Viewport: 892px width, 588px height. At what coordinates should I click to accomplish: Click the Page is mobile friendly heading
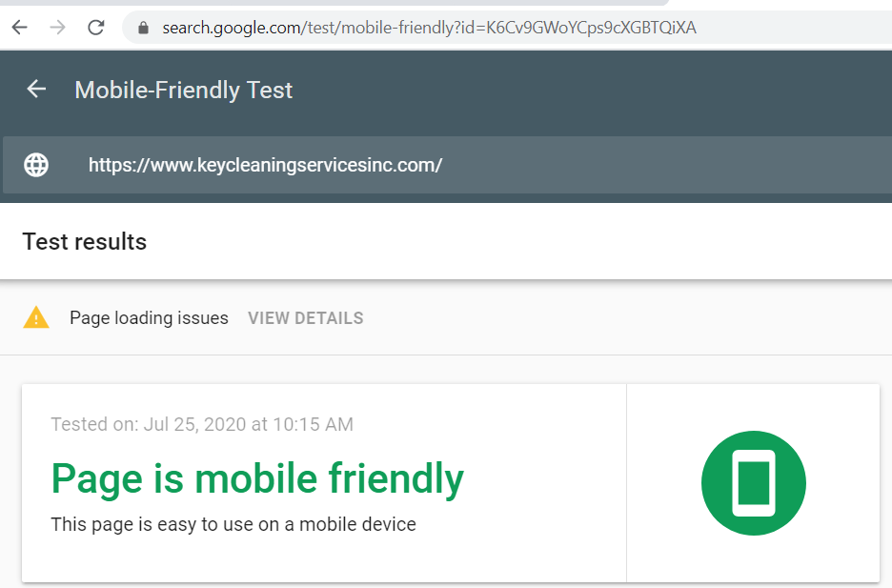(x=257, y=478)
